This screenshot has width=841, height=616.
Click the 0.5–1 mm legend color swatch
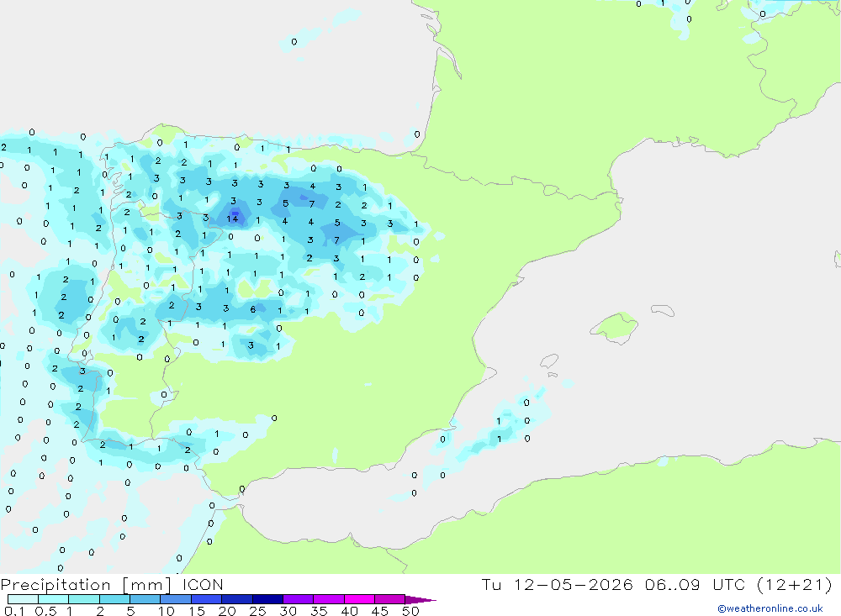click(x=54, y=599)
